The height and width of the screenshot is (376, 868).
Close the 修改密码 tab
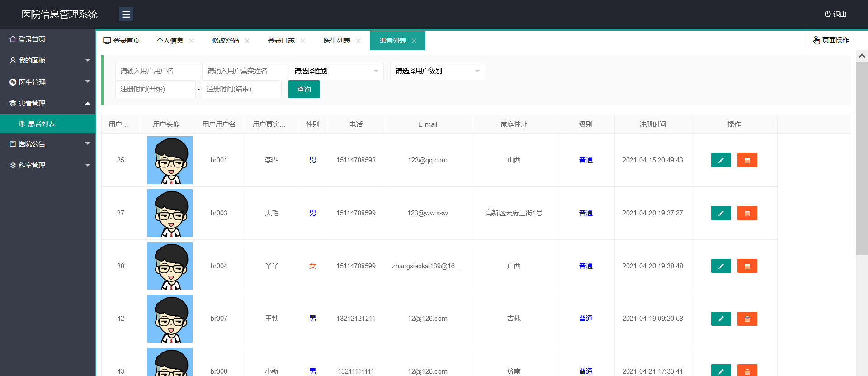tap(247, 41)
